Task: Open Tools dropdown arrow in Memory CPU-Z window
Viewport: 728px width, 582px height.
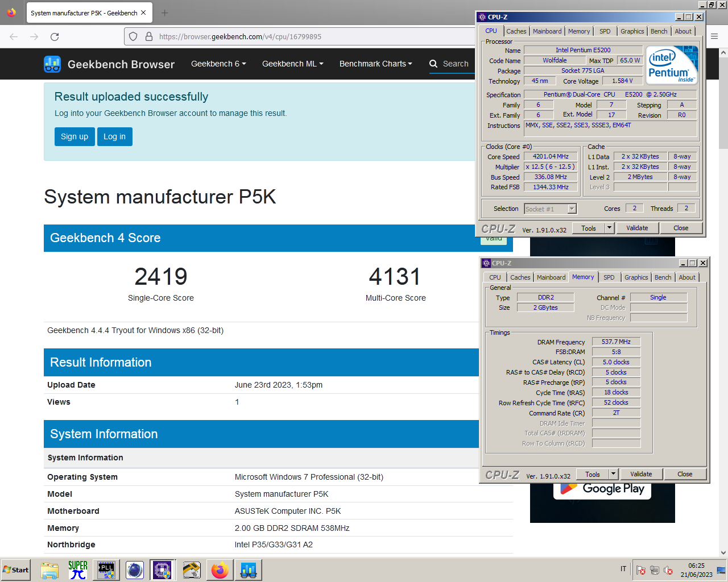Action: (x=614, y=474)
